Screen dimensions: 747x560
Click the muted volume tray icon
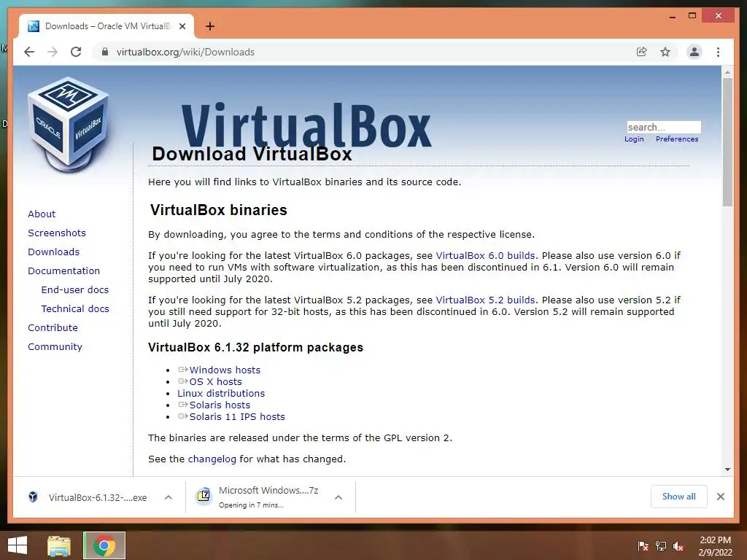point(678,546)
